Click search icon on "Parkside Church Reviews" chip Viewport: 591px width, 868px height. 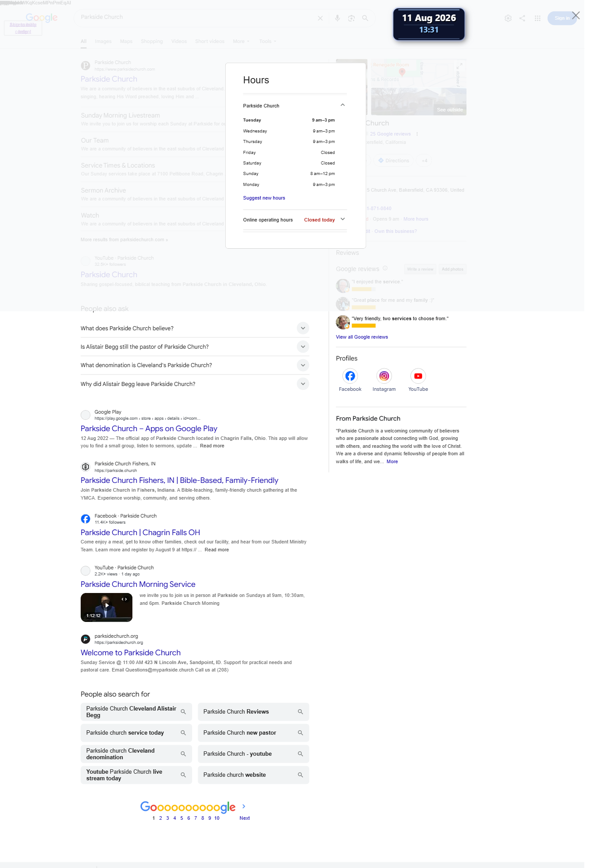coord(300,712)
